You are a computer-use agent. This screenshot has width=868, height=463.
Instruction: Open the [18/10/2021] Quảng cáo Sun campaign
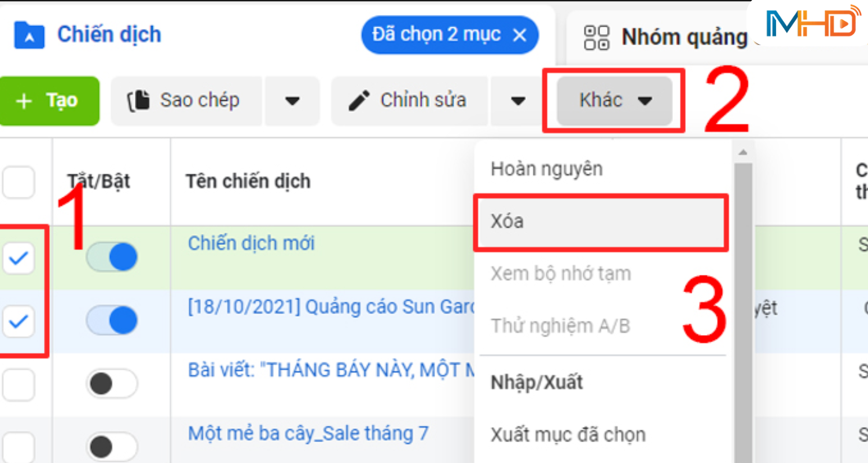tap(330, 307)
